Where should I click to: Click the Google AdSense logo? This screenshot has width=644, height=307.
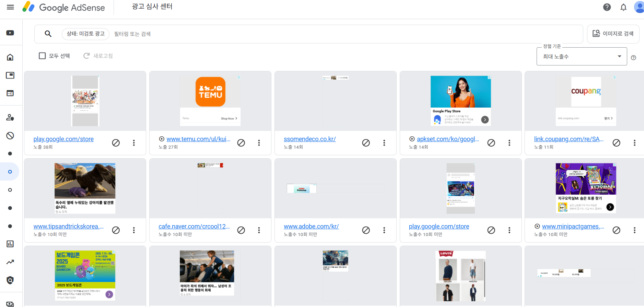pyautogui.click(x=63, y=7)
